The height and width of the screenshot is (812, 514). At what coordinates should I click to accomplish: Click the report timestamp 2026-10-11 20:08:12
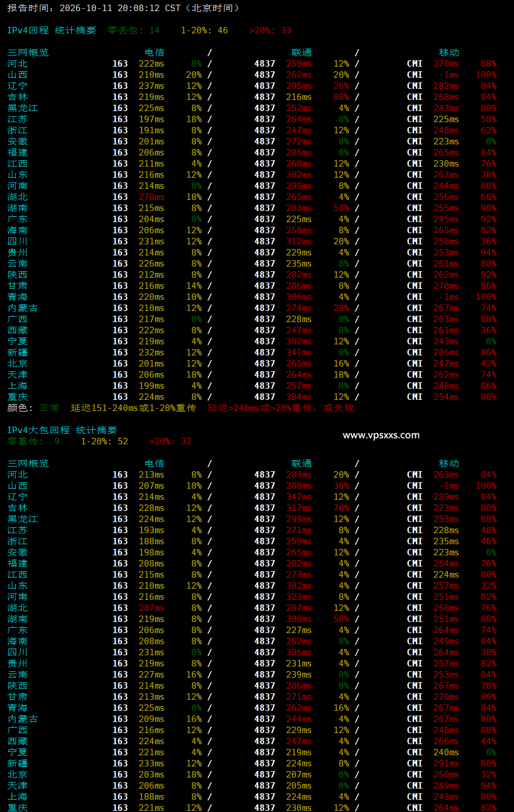[x=109, y=8]
